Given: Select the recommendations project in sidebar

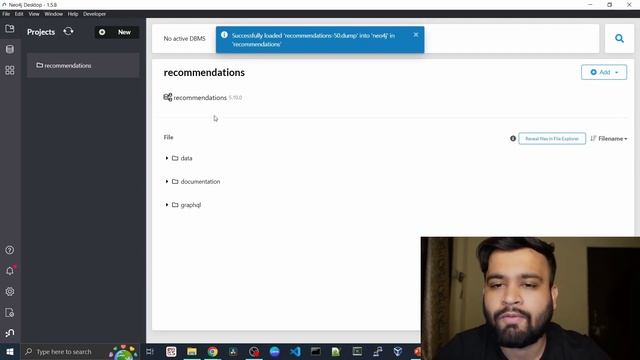Looking at the screenshot, I should click(83, 65).
